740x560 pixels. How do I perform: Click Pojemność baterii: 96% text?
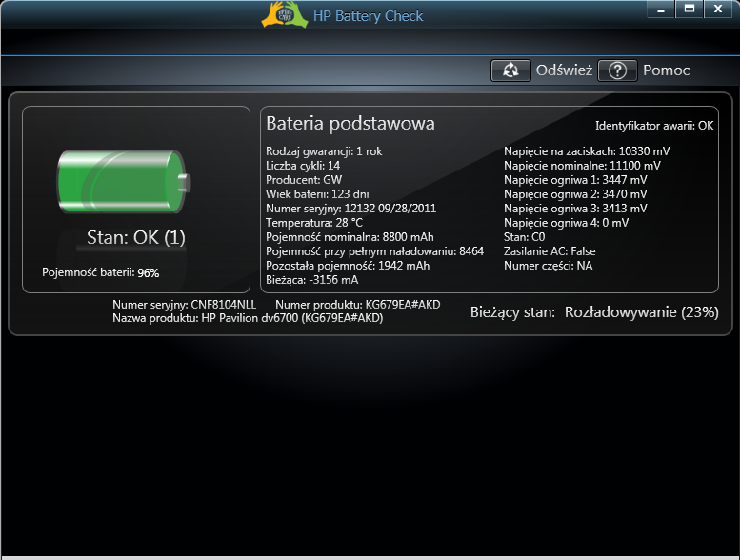101,272
